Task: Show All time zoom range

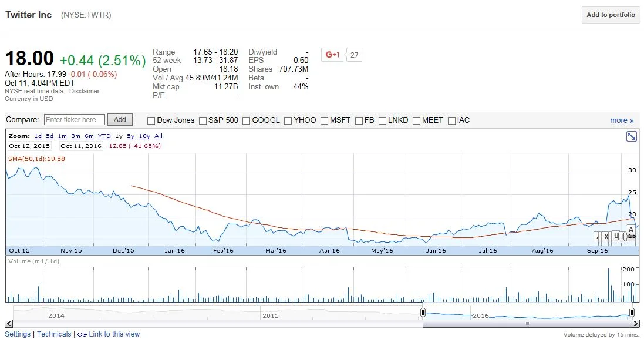Action: pos(159,136)
